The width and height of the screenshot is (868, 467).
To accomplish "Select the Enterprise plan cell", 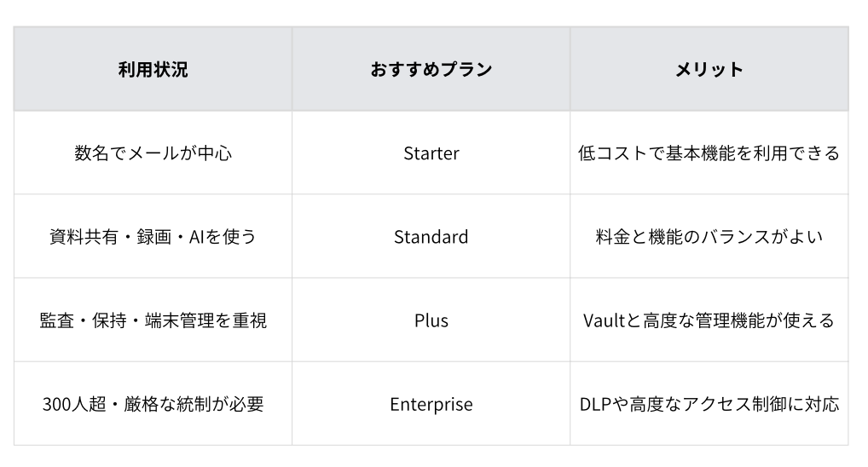I will [431, 404].
